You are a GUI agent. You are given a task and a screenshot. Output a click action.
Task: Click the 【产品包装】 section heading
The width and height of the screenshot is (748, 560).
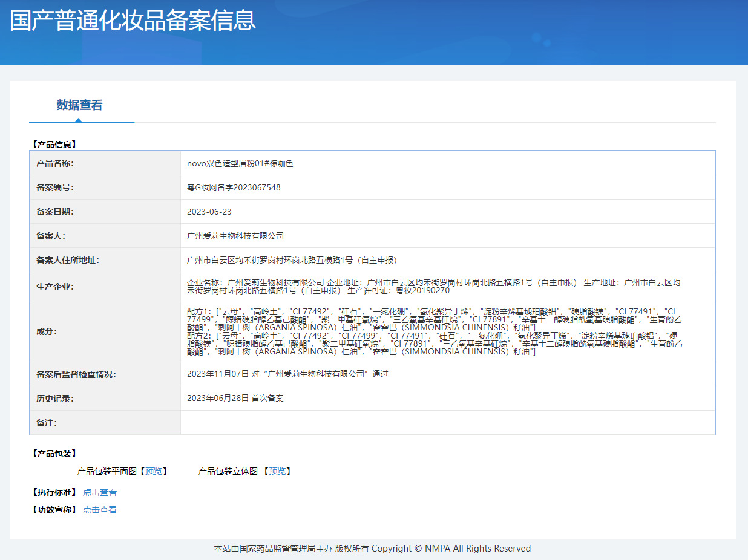tap(54, 454)
